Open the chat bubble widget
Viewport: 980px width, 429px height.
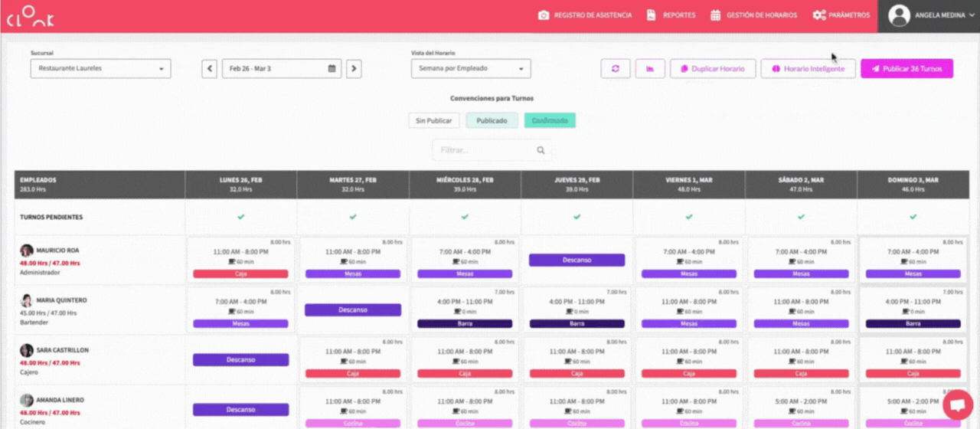(957, 404)
